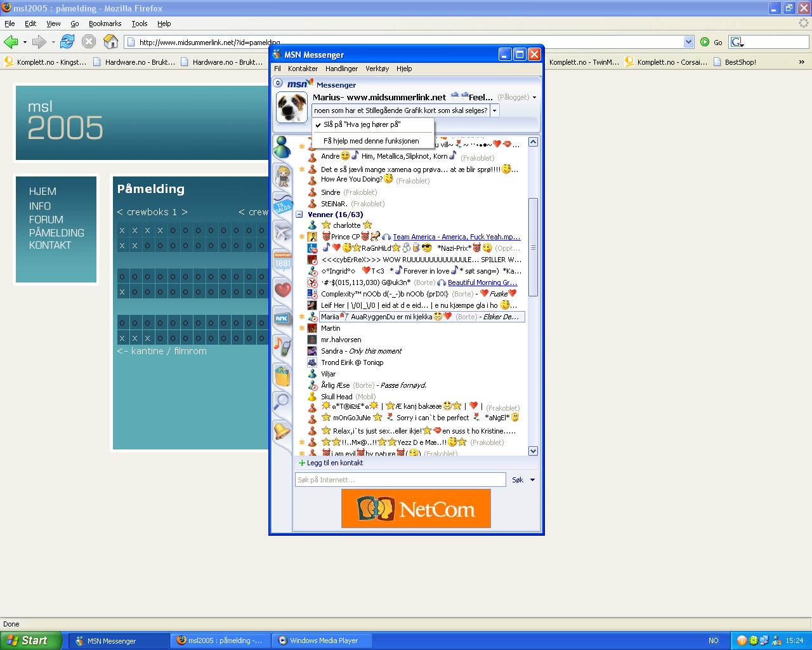The image size is (812, 650).
Task: Open the cartoon avatar tab in MSN sidebar
Action: coord(282,175)
